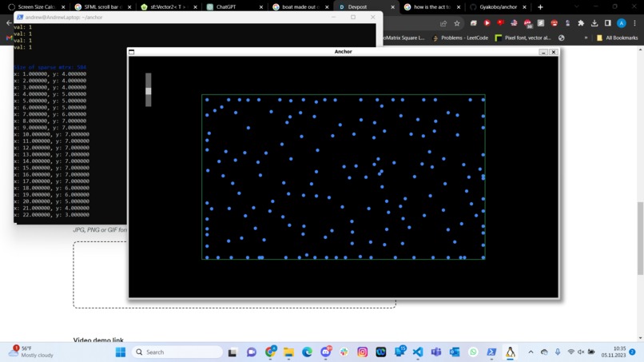The image size is (644, 362).
Task: Select the 'boat made out' tab
Action: coord(300,7)
